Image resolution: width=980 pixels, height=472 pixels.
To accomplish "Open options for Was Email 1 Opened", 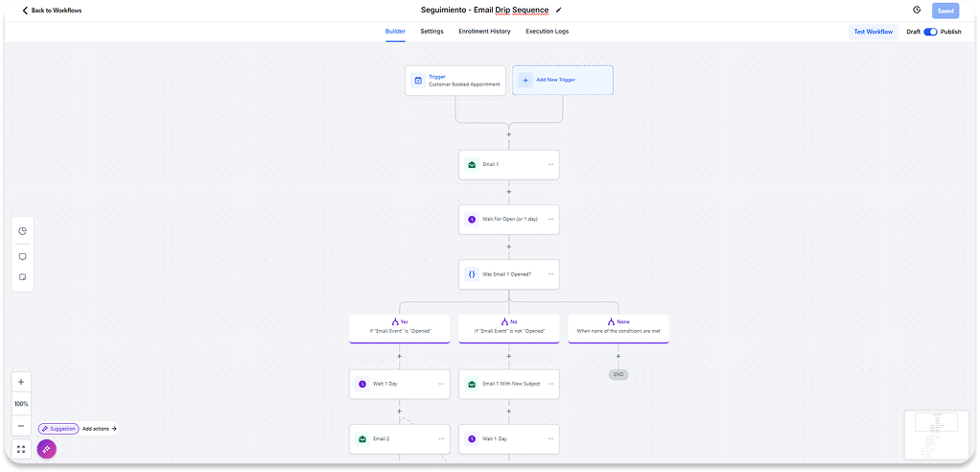I will [550, 273].
